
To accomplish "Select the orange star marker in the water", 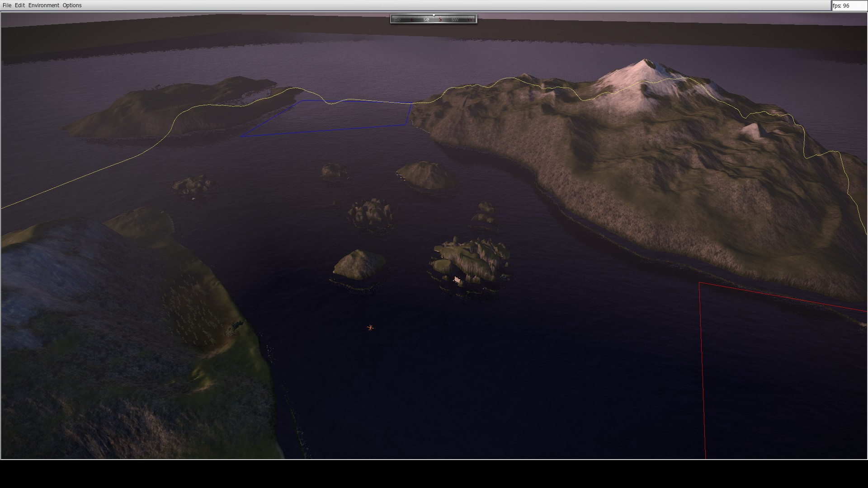I will [370, 328].
